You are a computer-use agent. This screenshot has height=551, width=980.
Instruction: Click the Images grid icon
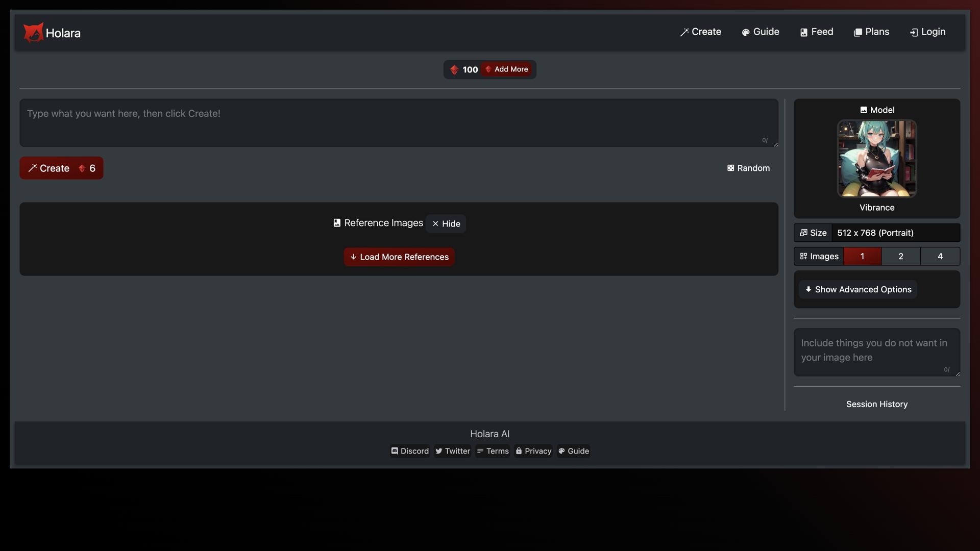tap(803, 256)
